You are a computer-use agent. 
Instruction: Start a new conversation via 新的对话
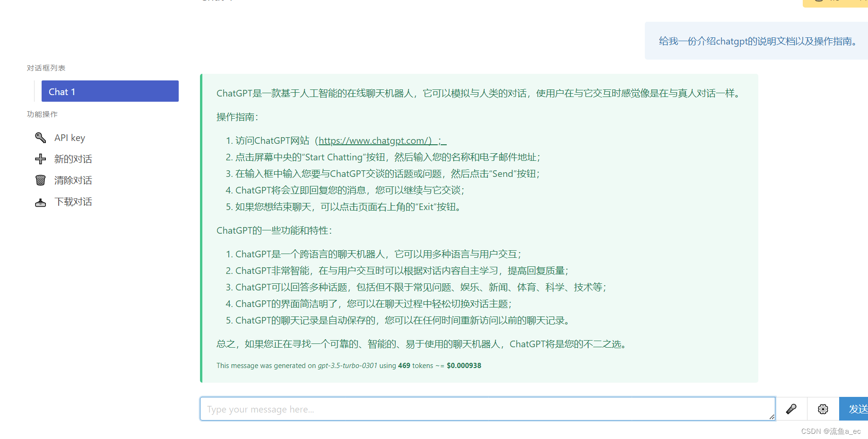[73, 159]
